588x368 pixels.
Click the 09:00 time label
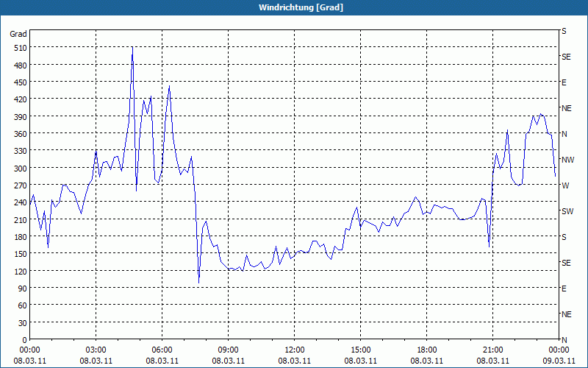click(228, 350)
